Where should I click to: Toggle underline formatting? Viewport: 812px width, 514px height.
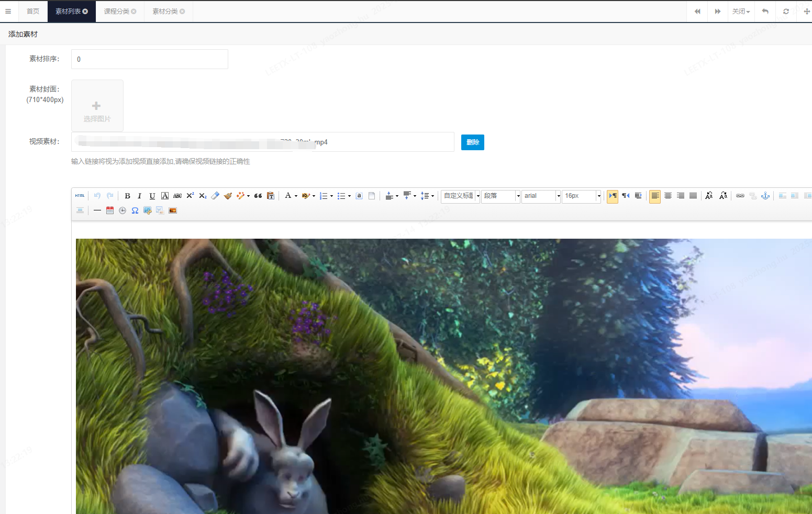[x=152, y=196]
